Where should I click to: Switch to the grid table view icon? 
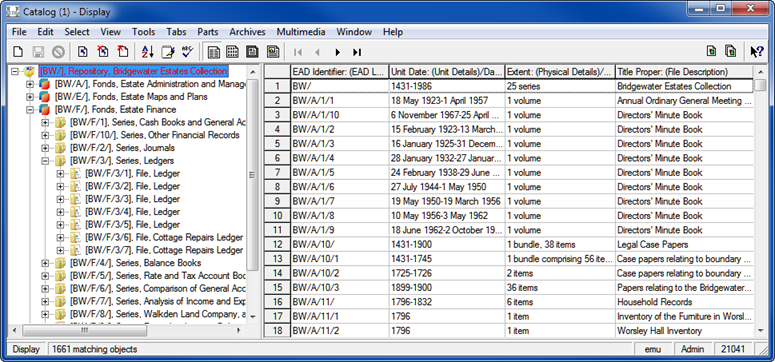(233, 51)
